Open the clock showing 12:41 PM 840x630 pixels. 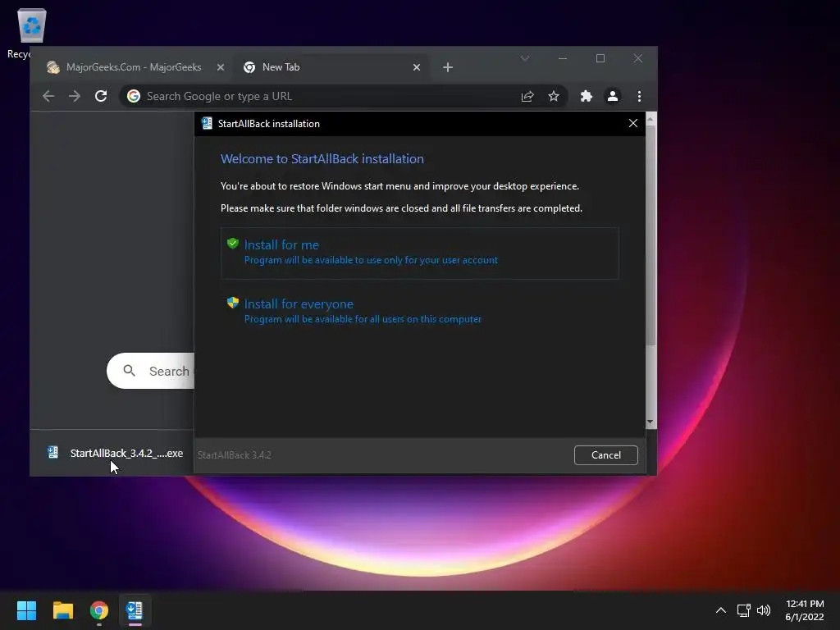point(805,610)
